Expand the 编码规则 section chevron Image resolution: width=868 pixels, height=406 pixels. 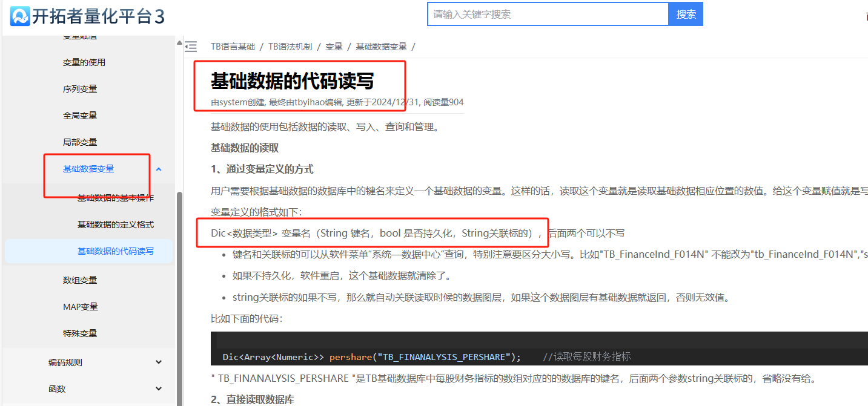(x=159, y=362)
